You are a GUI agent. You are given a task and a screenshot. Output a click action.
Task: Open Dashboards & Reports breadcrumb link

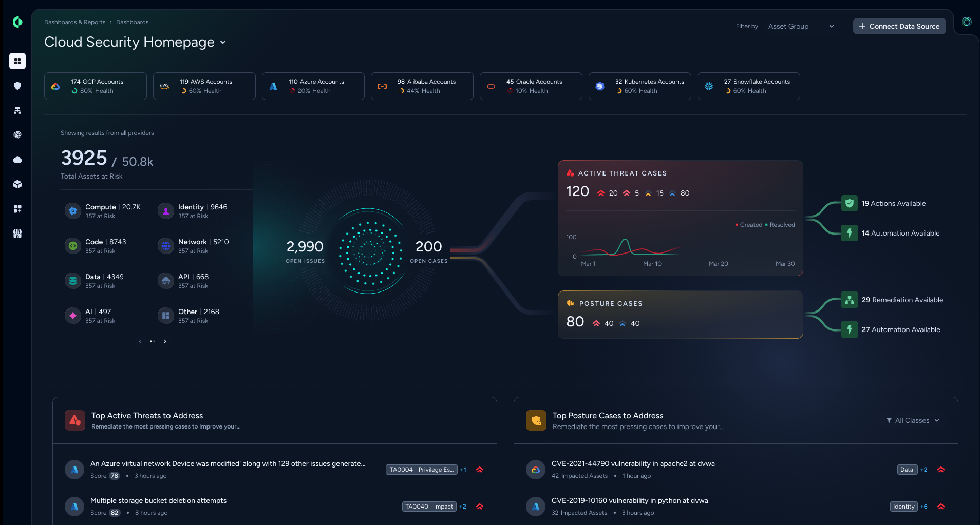click(x=74, y=22)
